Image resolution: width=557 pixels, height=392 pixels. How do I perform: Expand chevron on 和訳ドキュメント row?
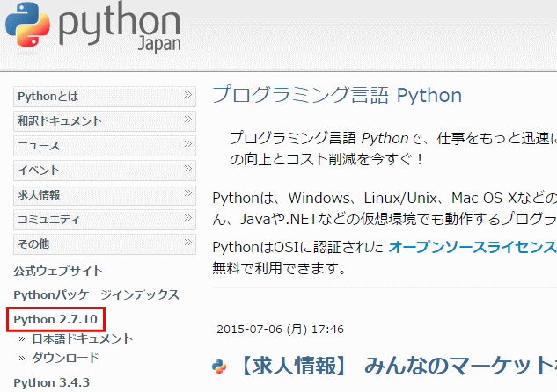coord(188,120)
